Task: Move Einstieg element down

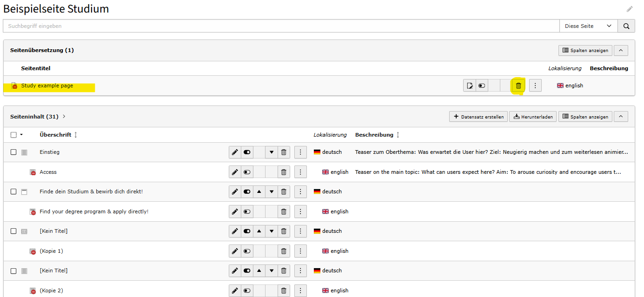Action: pos(272,152)
